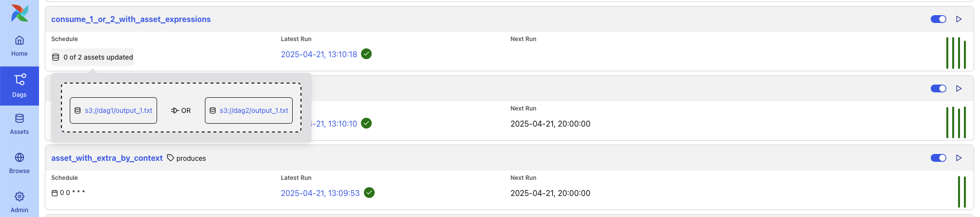Viewport: 980px width, 217px height.
Task: Pause consume_1_or_2_with_asset_expressions DAG toggle
Action: 938,19
